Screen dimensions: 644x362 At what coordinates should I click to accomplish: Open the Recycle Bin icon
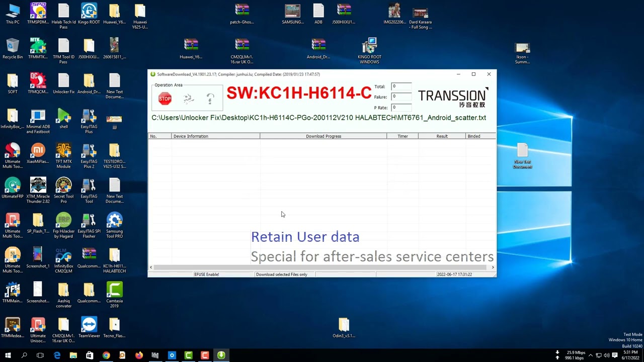tap(13, 49)
